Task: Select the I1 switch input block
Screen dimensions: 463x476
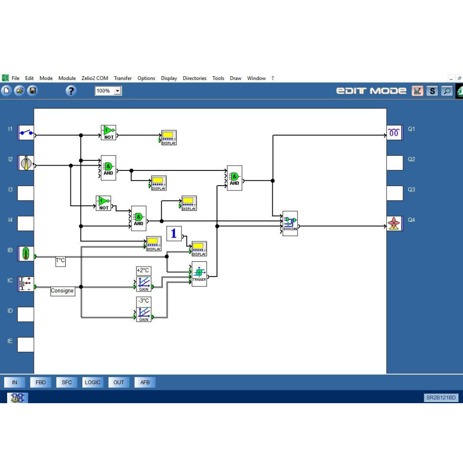Action: tap(26, 132)
